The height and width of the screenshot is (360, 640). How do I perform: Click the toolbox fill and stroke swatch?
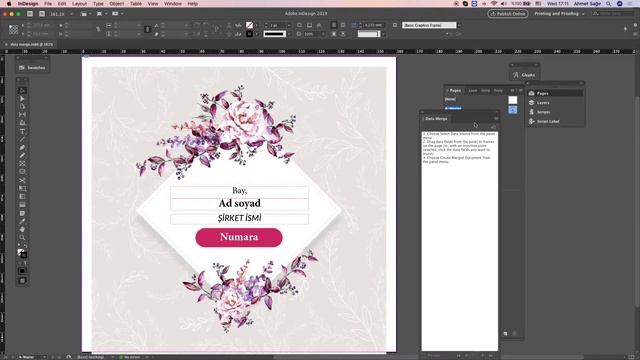tap(22, 254)
